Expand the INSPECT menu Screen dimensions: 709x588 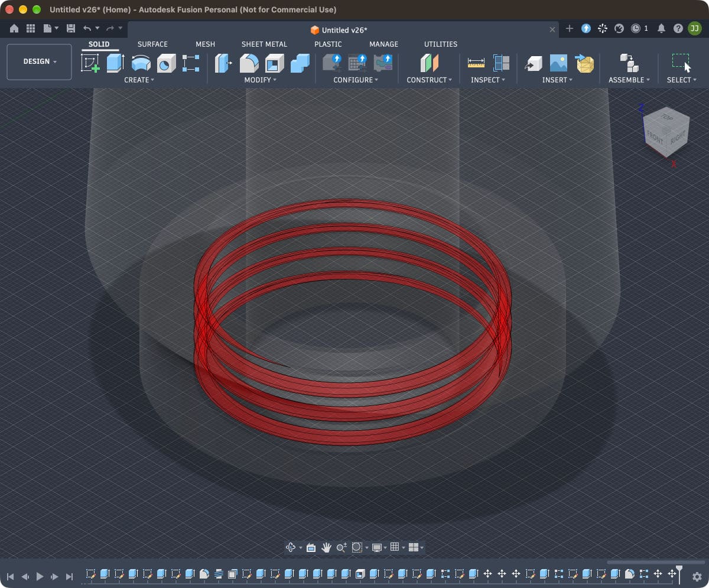pos(488,80)
